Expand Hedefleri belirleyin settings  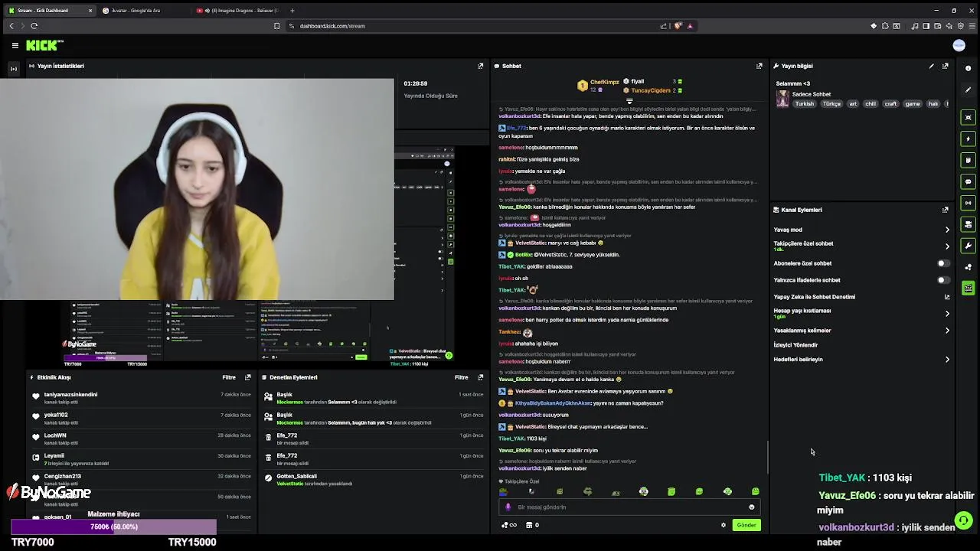coord(947,360)
